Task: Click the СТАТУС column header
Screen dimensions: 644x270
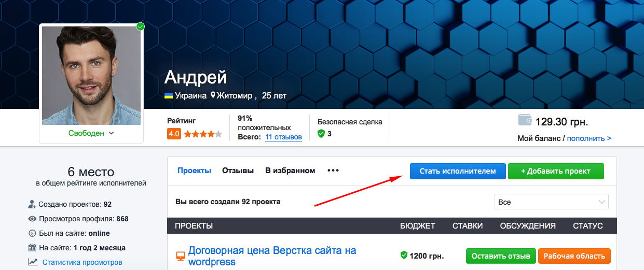Action: pyautogui.click(x=588, y=226)
